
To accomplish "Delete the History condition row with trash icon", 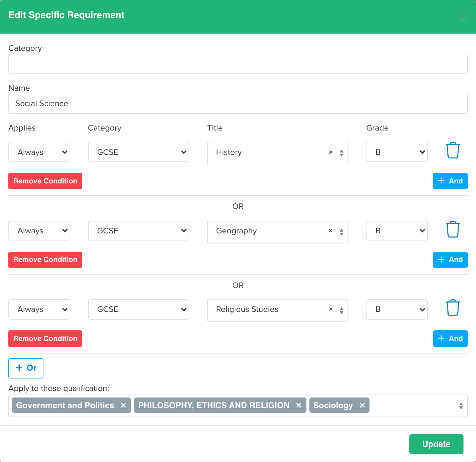I will coord(453,150).
